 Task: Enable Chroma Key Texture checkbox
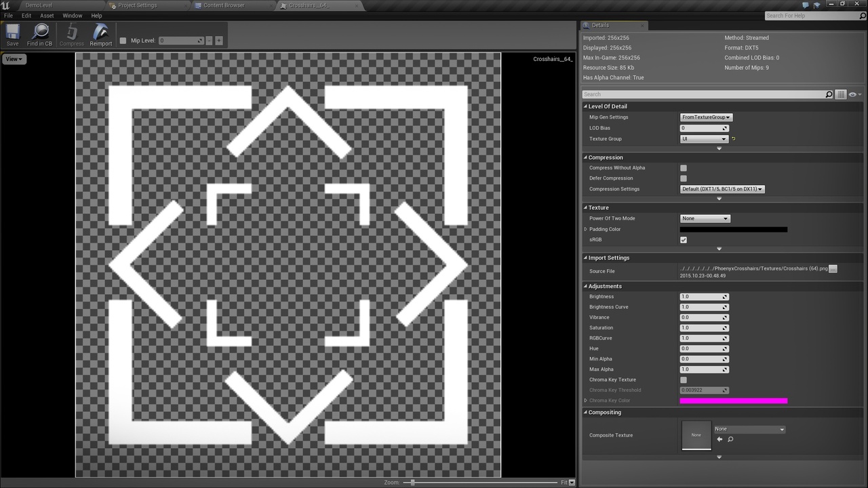(684, 380)
